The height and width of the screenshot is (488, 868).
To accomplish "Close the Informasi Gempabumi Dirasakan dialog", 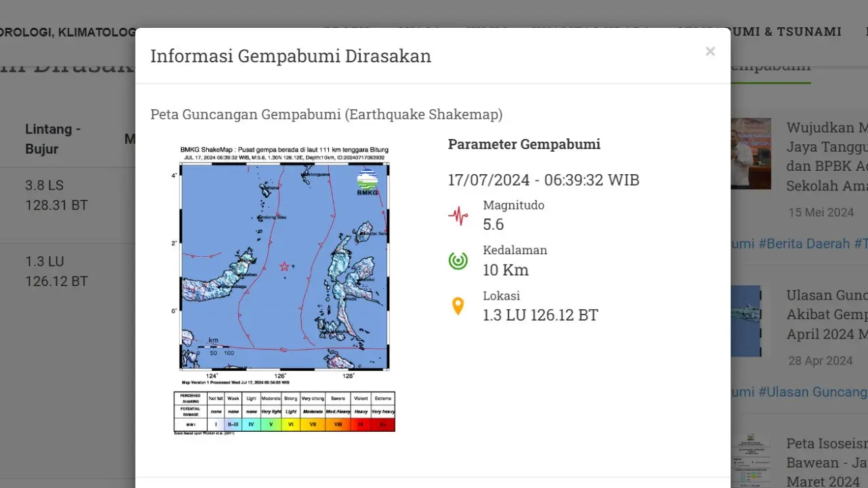I will tap(710, 52).
